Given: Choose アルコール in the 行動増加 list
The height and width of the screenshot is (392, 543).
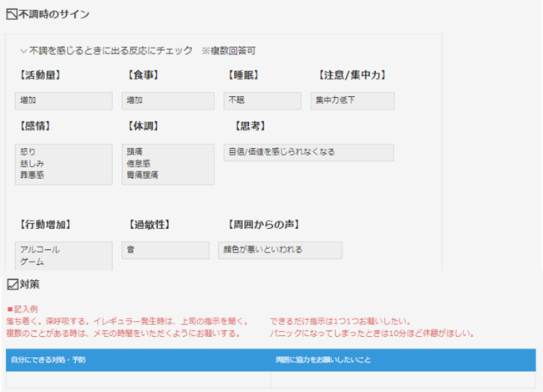Looking at the screenshot, I should click(x=40, y=250).
